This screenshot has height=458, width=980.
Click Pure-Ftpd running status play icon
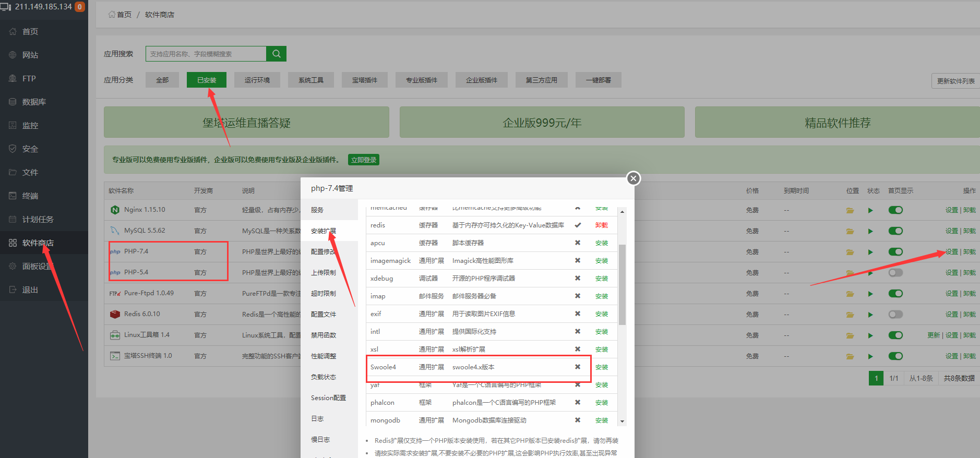pyautogui.click(x=870, y=294)
